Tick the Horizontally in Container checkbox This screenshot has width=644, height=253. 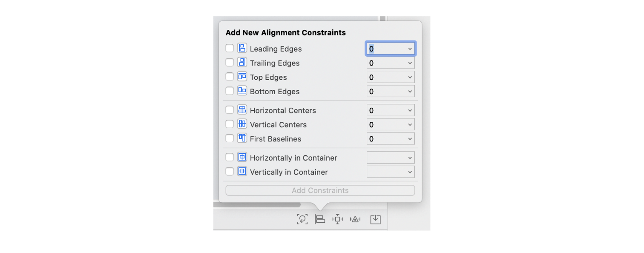tap(230, 157)
